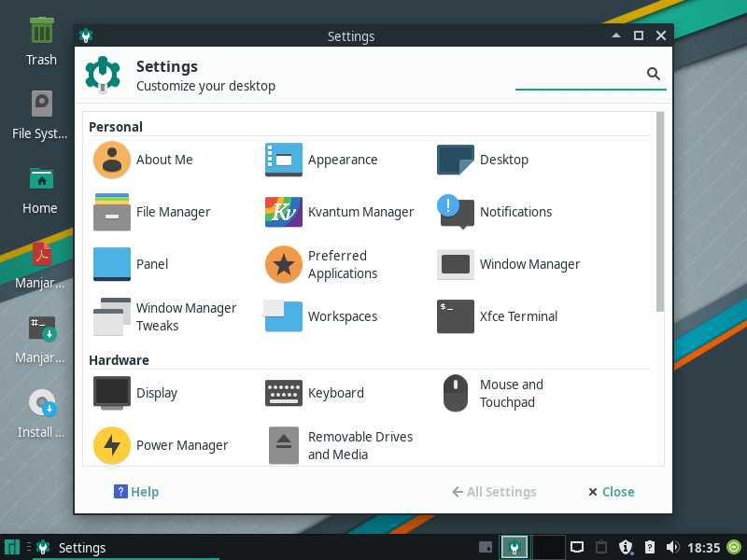Click the question mark tray icon
This screenshot has height=560, width=747.
pyautogui.click(x=649, y=547)
